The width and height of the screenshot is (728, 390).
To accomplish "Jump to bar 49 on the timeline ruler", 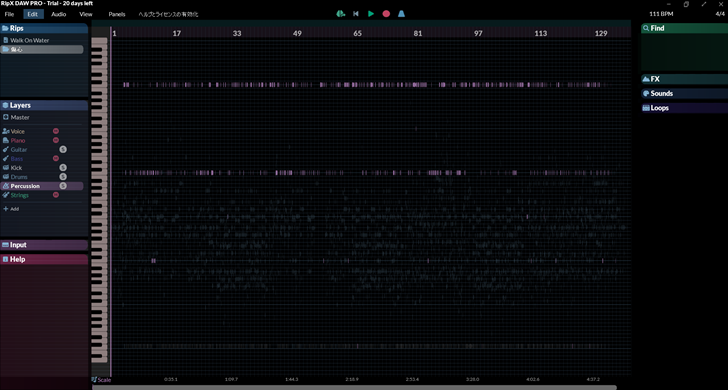I will tap(297, 33).
